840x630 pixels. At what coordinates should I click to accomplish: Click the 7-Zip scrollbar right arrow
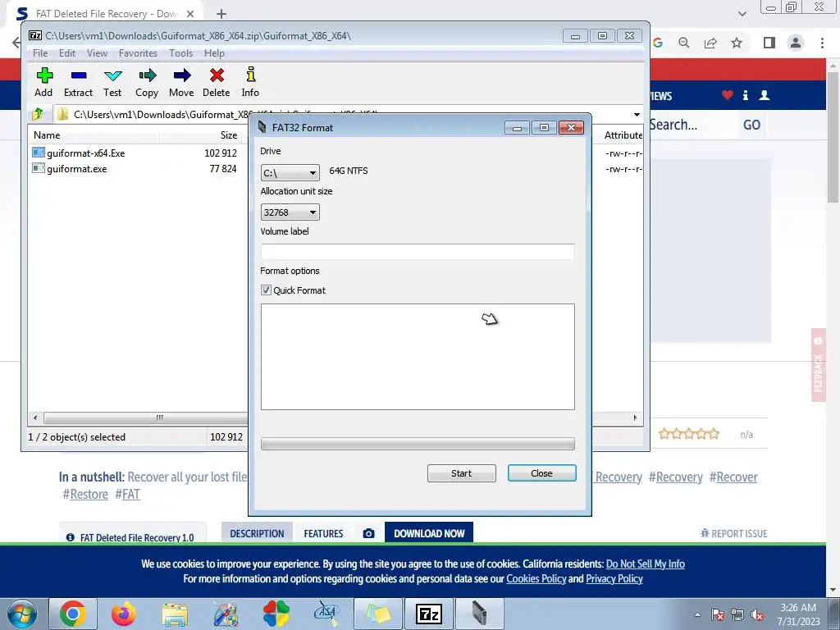click(x=636, y=418)
